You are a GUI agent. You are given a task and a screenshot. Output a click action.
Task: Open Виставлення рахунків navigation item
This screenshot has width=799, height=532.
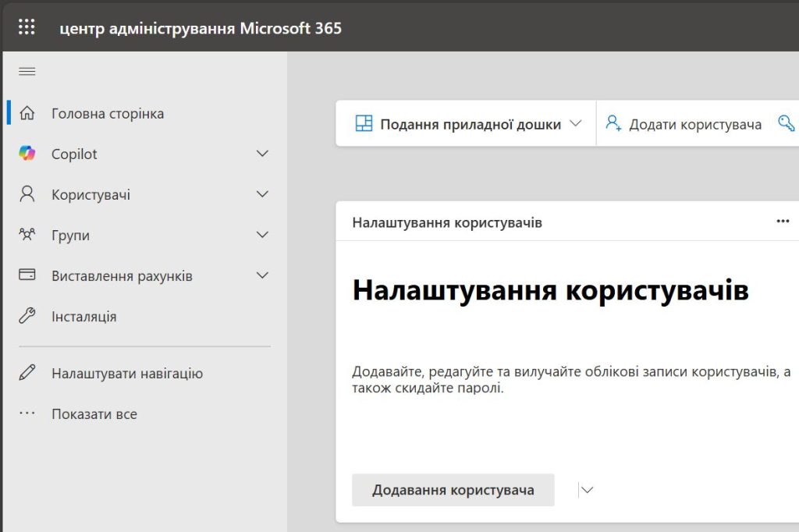pyautogui.click(x=122, y=275)
